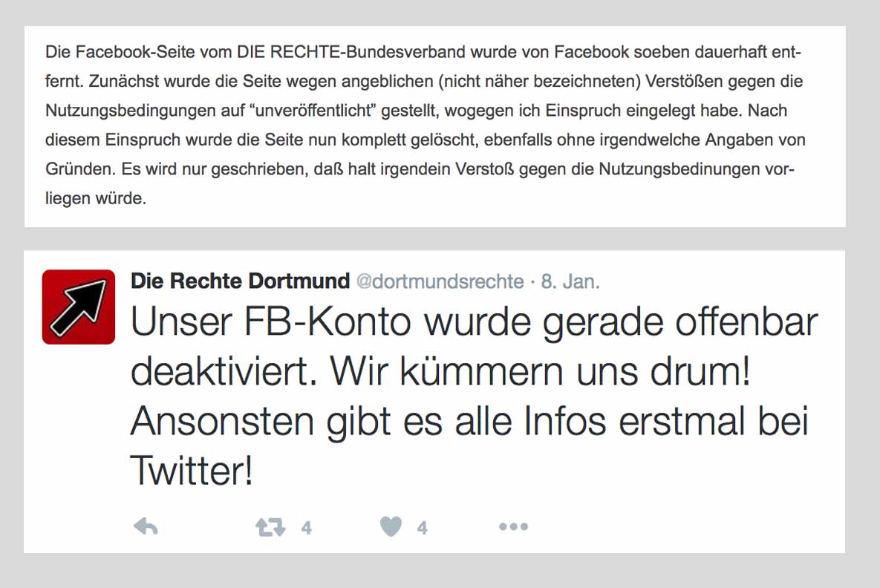Click the paragraph about the Facebook-Seite removal
Image resolution: width=880 pixels, height=588 pixels.
(x=425, y=125)
